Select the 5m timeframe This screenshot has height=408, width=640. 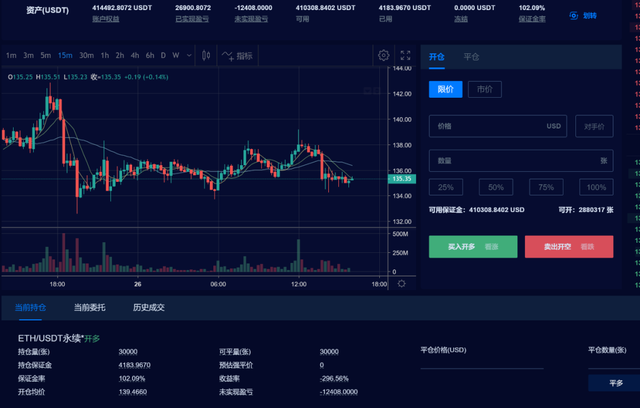coord(46,55)
